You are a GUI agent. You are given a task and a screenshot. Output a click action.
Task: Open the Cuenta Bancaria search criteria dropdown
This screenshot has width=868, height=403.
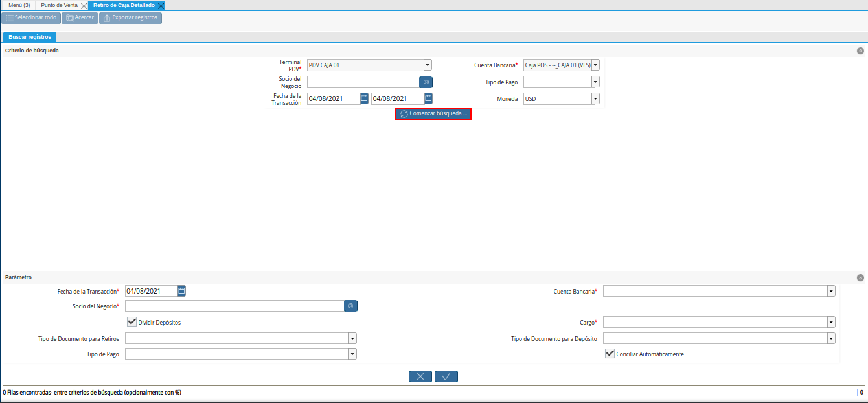pyautogui.click(x=595, y=65)
